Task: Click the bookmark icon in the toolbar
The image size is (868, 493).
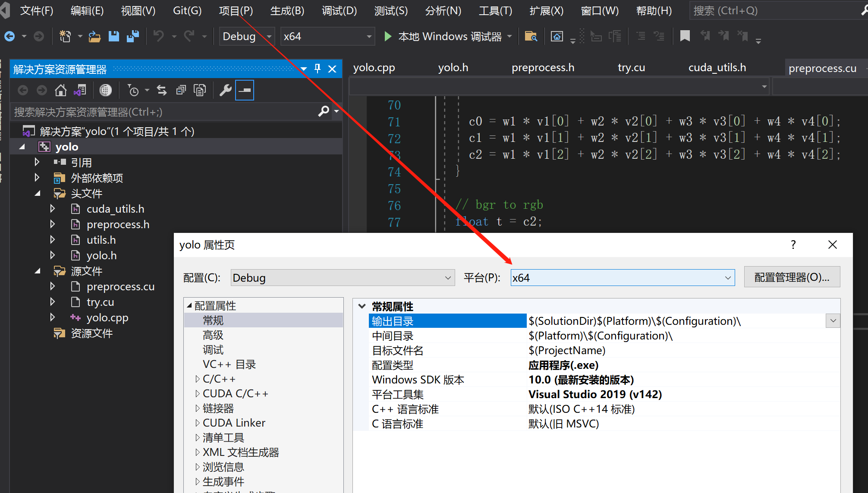Action: (685, 36)
